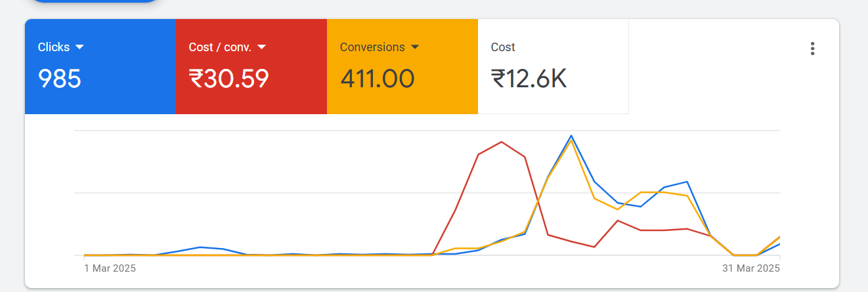868x292 pixels.
Task: Select the Cost metric card label
Action: coord(503,47)
